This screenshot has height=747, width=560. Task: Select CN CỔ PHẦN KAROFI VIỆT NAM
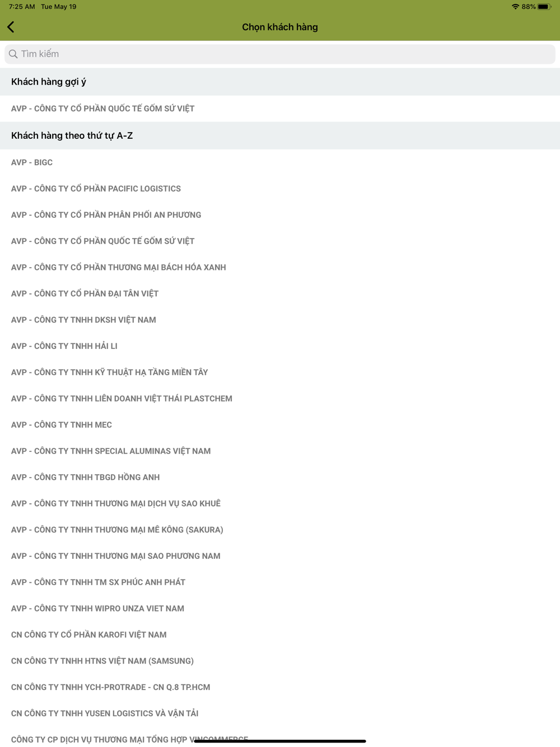[280, 635]
